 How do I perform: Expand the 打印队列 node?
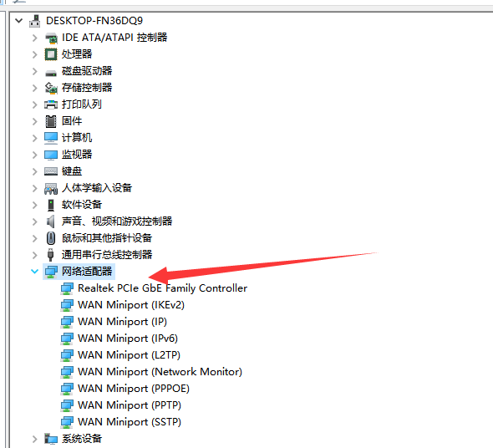(x=34, y=104)
